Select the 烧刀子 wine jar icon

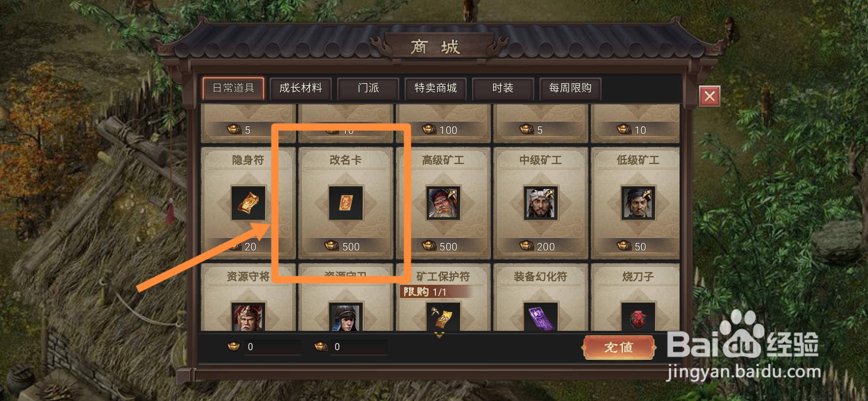click(x=638, y=317)
